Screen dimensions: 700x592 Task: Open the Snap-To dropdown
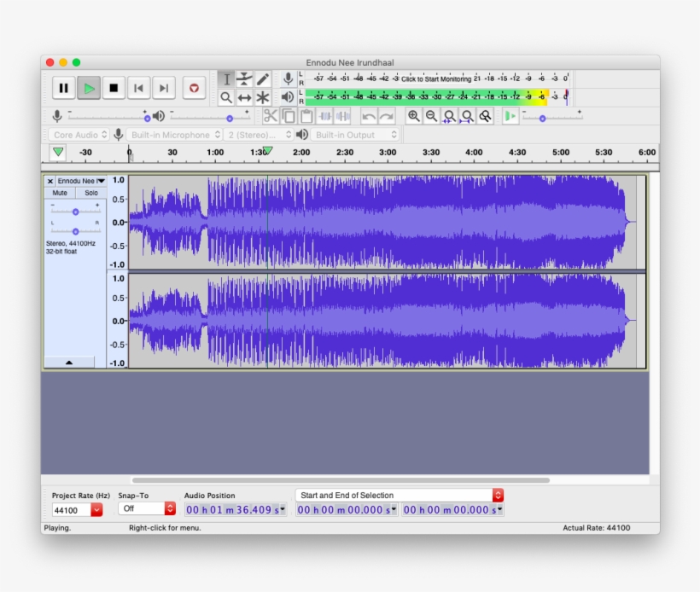click(x=147, y=509)
